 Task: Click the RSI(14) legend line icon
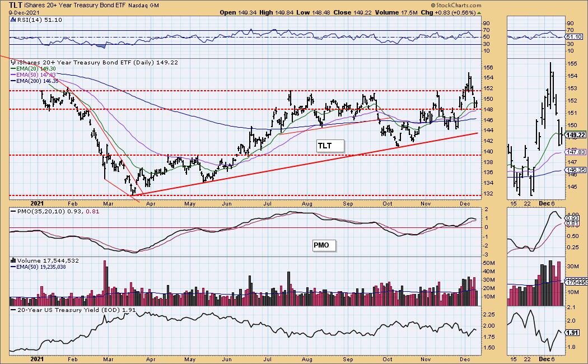point(13,20)
